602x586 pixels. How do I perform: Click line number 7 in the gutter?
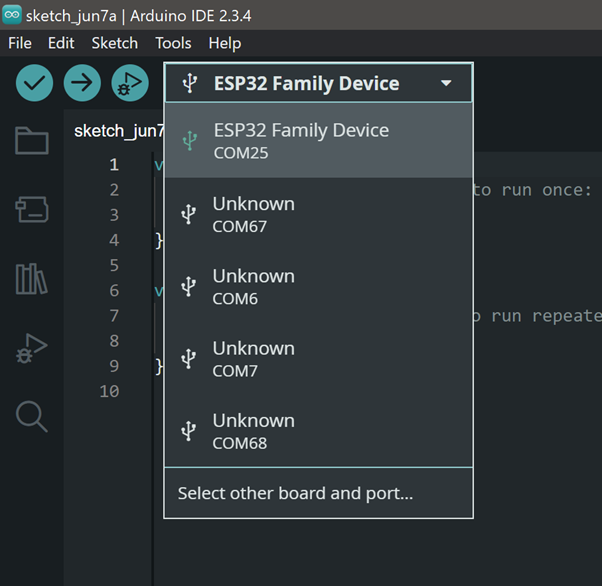click(114, 316)
